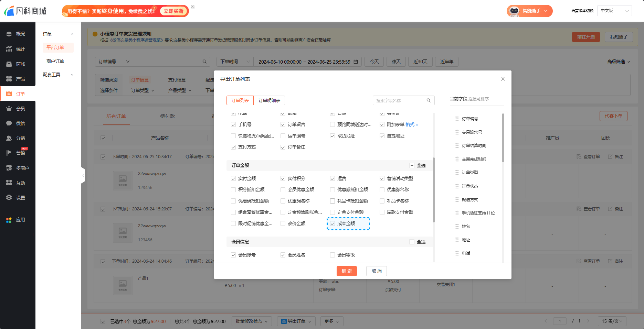Click the 我知道了 button
644x329 pixels.
619,37
